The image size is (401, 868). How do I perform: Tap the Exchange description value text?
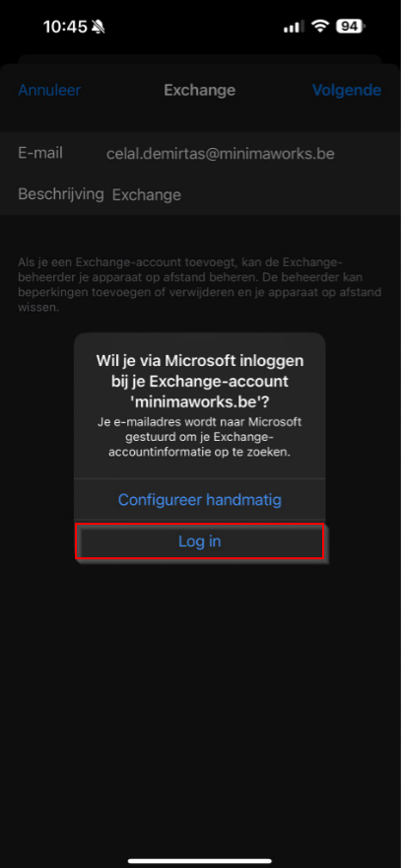tap(147, 195)
